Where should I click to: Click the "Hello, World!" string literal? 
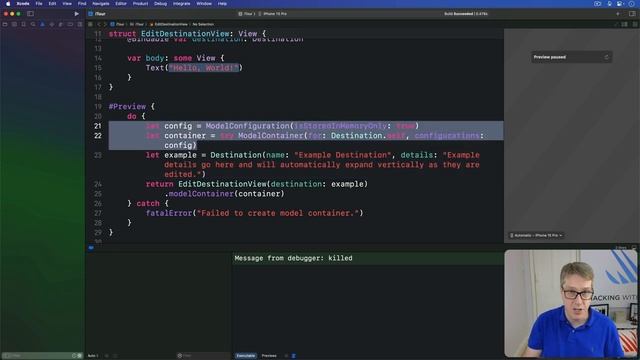pos(204,68)
